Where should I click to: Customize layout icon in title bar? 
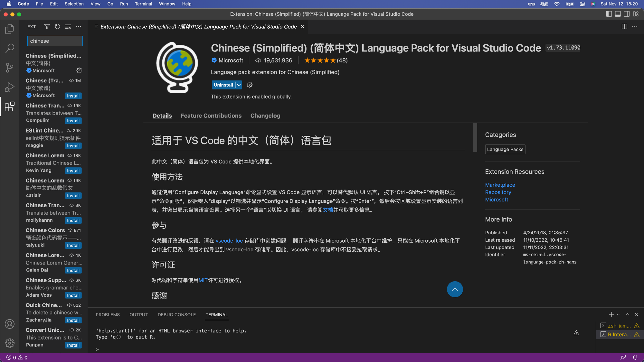click(636, 14)
